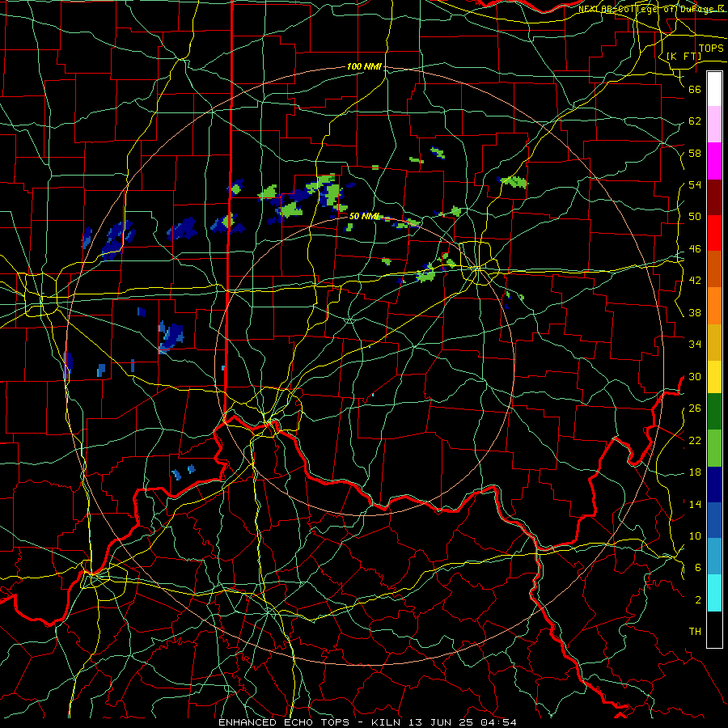This screenshot has height=728, width=728.
Task: Pick the gold legend swatch
Action: point(714,341)
